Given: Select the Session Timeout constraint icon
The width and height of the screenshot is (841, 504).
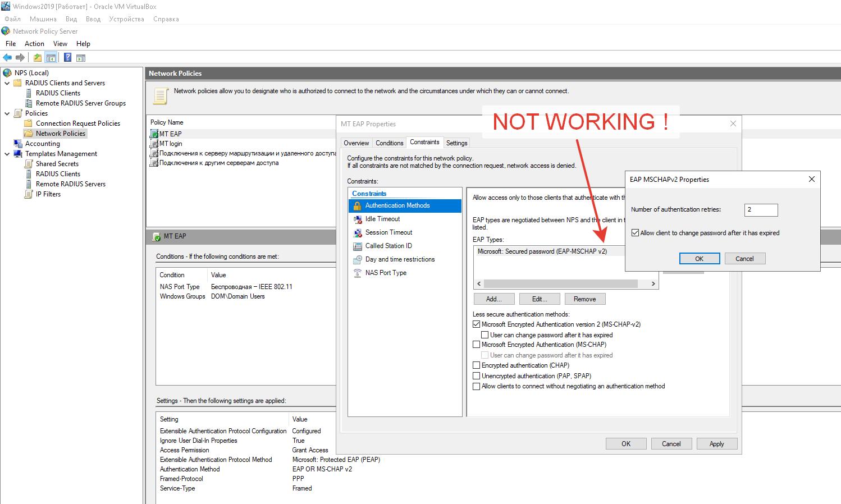Looking at the screenshot, I should [357, 233].
